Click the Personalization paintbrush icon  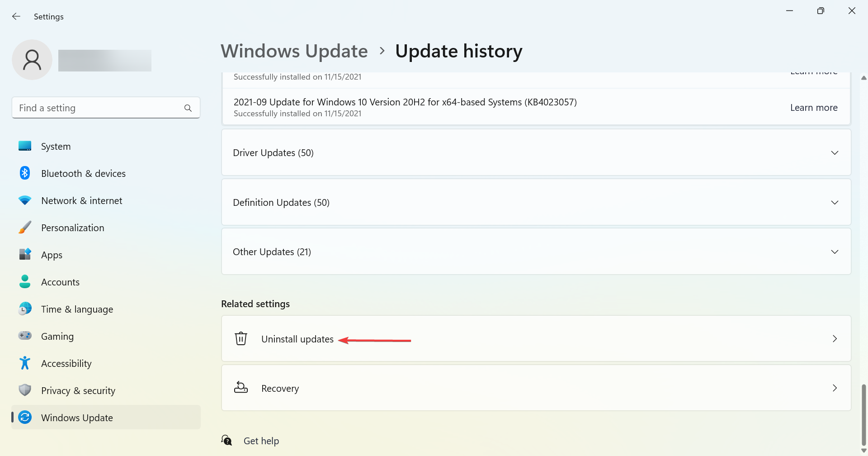25,228
